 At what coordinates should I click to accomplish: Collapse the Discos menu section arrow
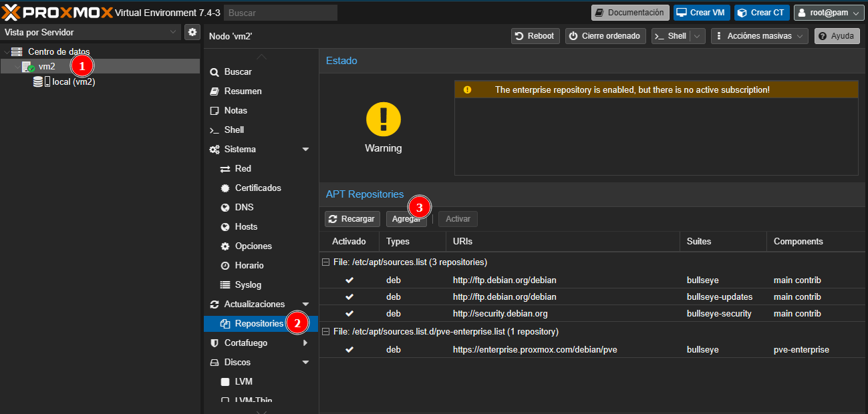coord(306,362)
